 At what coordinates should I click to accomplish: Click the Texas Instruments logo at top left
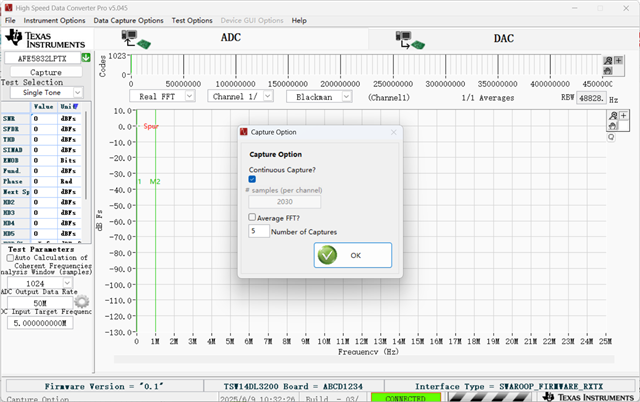pos(45,39)
